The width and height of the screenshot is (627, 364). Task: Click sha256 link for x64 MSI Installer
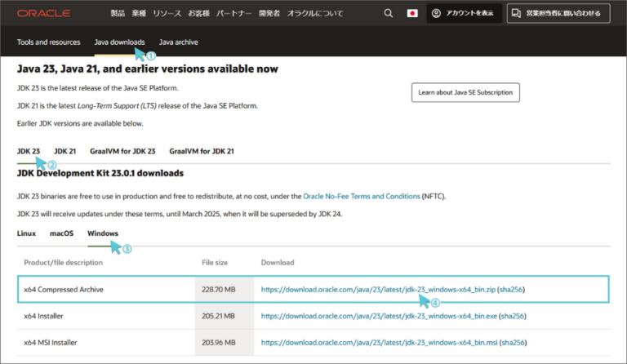click(x=512, y=342)
